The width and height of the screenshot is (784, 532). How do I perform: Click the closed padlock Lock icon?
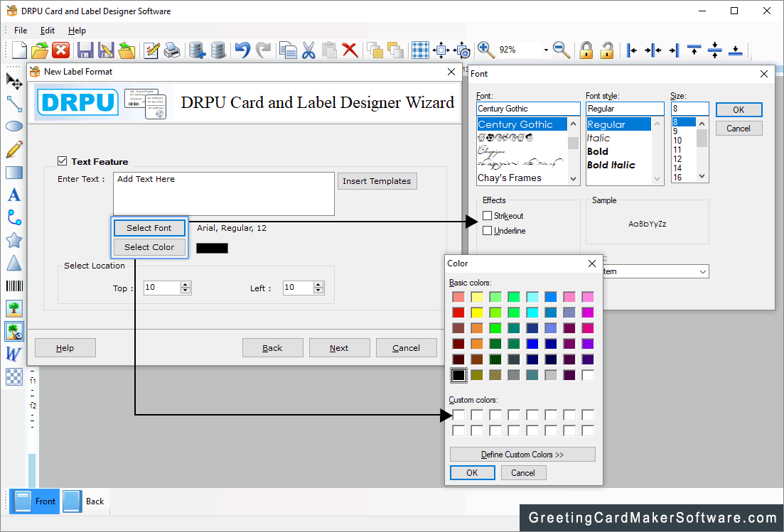tap(586, 50)
